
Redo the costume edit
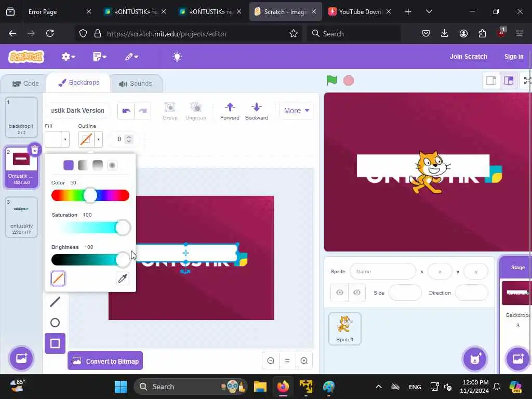tap(142, 111)
